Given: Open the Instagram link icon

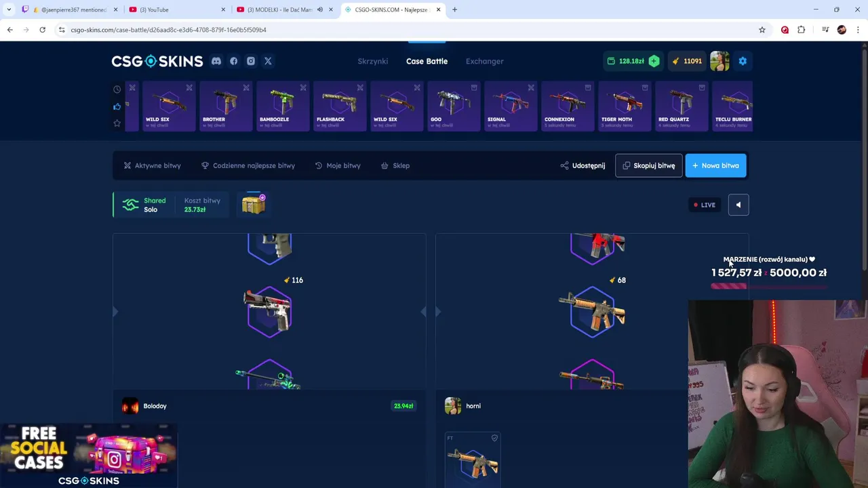Looking at the screenshot, I should pyautogui.click(x=251, y=61).
